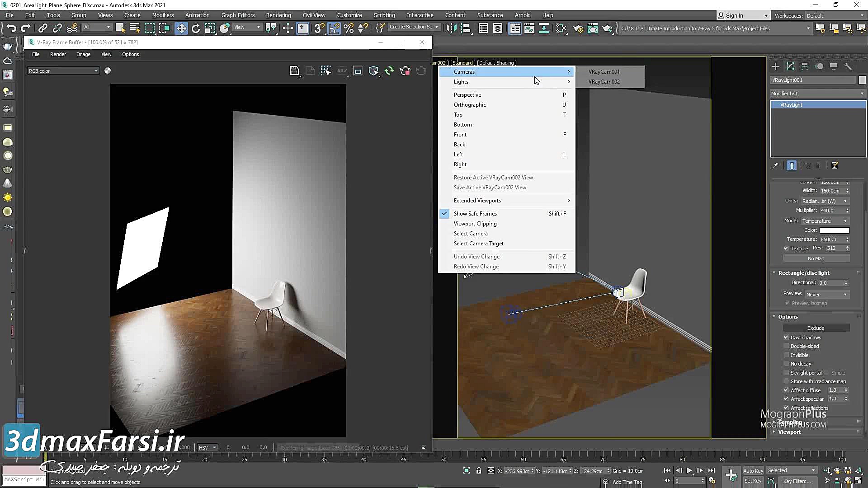Image resolution: width=868 pixels, height=488 pixels.
Task: Open the Rendering menu
Action: [x=278, y=15]
